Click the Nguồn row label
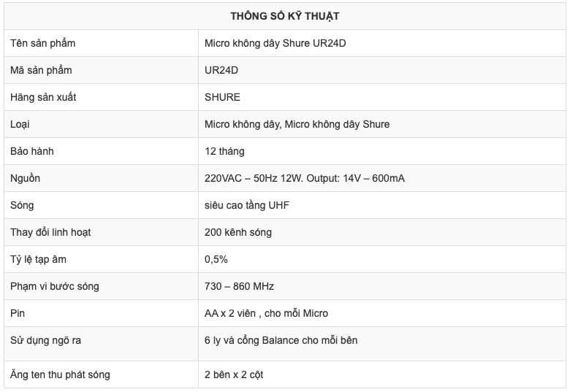The height and width of the screenshot is (392, 570). click(x=26, y=178)
